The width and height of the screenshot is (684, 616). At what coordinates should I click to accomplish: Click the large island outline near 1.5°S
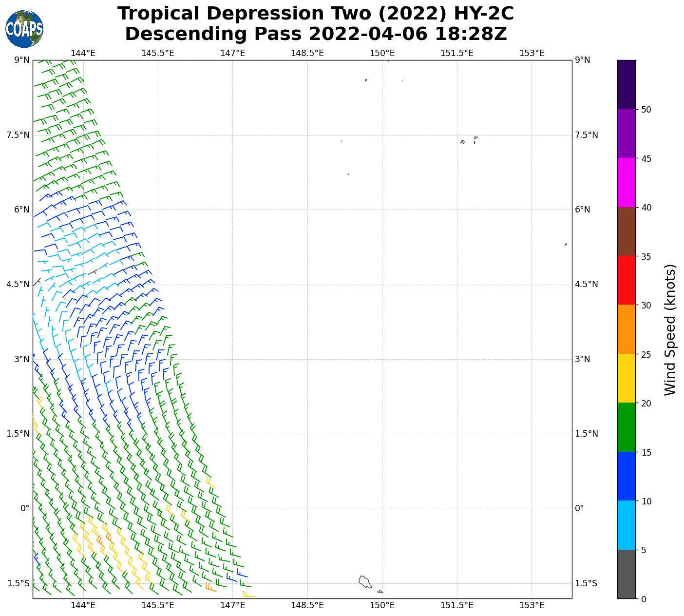point(364,581)
